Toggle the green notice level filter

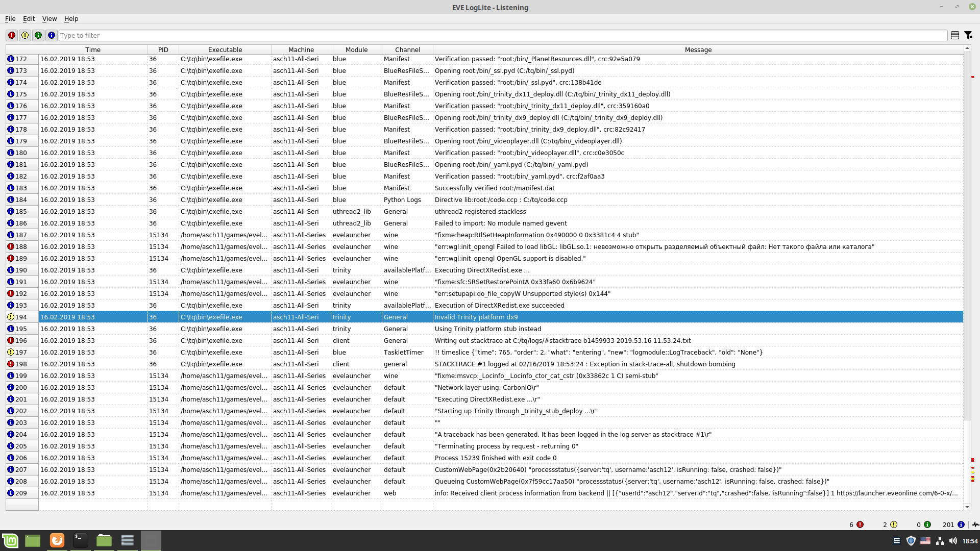coord(38,35)
